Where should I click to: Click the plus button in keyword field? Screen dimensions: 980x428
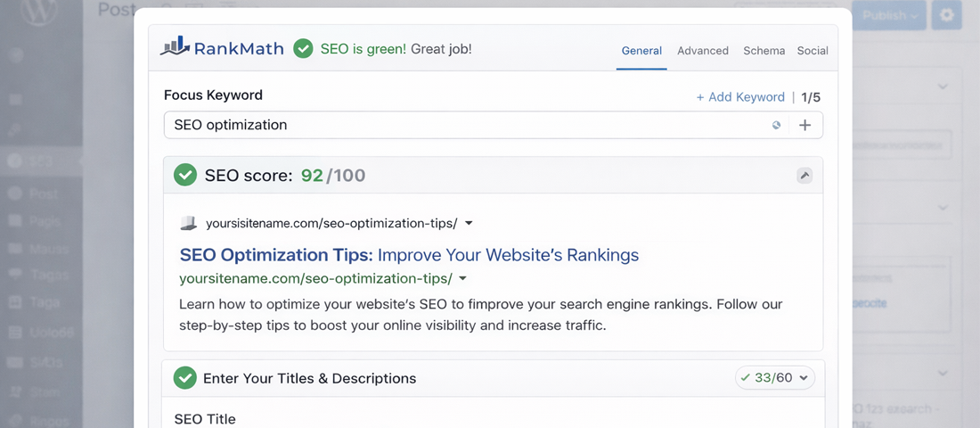805,125
